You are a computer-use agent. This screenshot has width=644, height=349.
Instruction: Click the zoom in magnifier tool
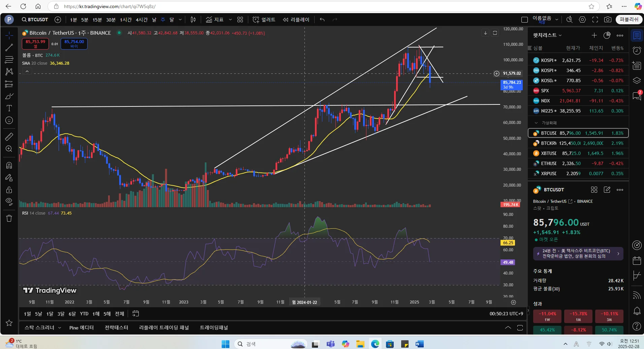pos(9,149)
